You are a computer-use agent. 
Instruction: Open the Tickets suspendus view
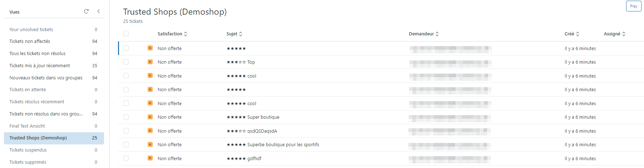[54, 150]
